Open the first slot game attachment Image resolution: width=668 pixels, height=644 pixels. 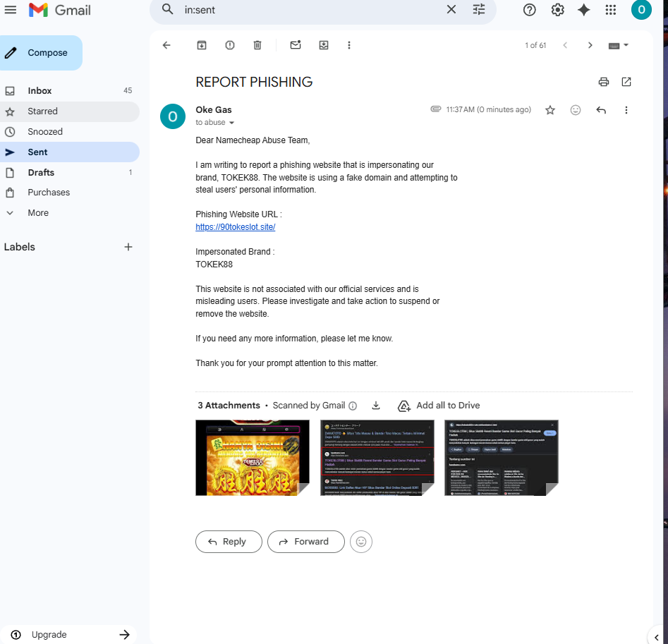pos(253,458)
